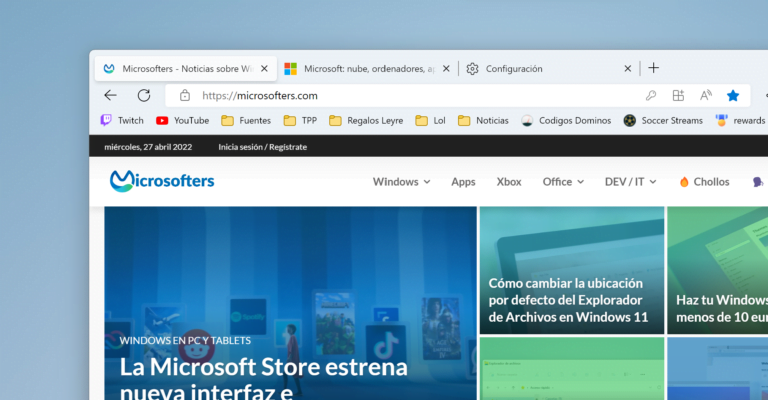
Task: Open the YouTube bookmark
Action: point(183,120)
